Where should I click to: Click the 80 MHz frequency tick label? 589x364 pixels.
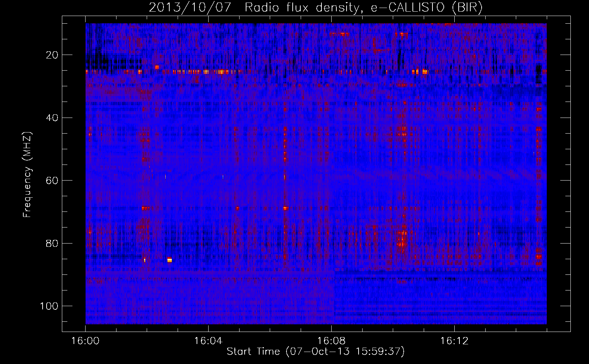52,243
